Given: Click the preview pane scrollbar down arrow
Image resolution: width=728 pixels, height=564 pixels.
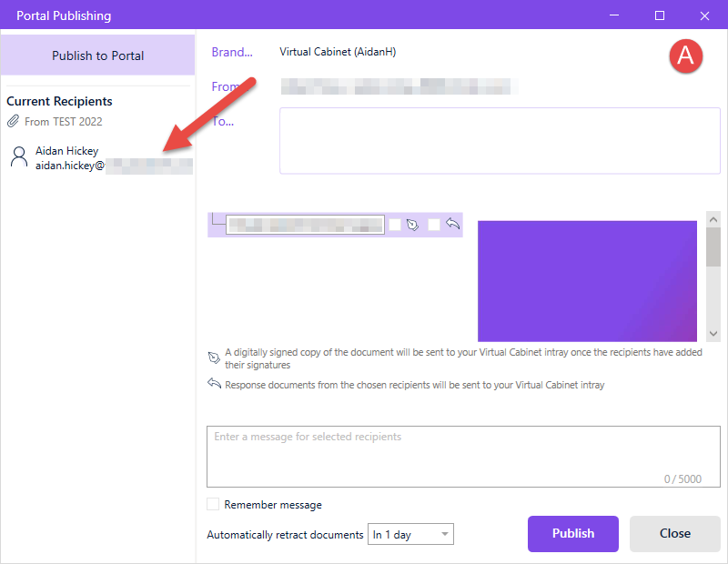Looking at the screenshot, I should [713, 334].
